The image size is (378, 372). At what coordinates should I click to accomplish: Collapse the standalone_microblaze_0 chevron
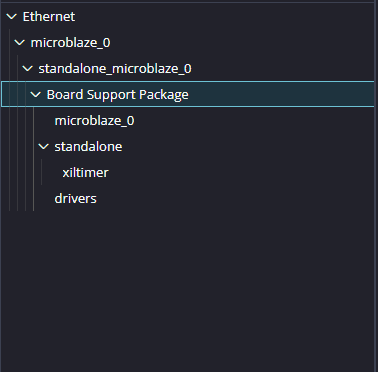[x=28, y=69]
